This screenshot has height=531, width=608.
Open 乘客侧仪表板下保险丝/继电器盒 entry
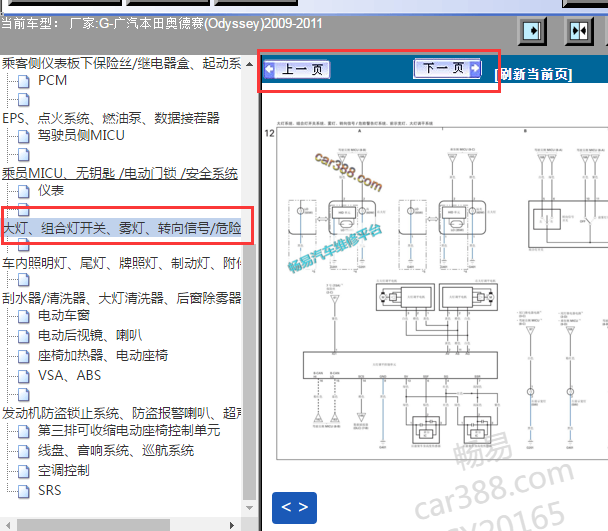[122, 63]
